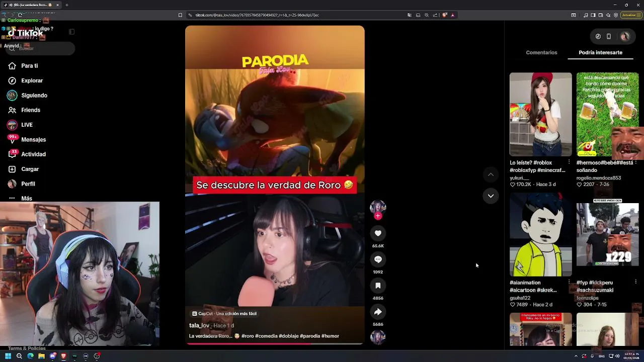The height and width of the screenshot is (362, 644).
Task: Click the #roro hashtag in caption
Action: click(248, 336)
